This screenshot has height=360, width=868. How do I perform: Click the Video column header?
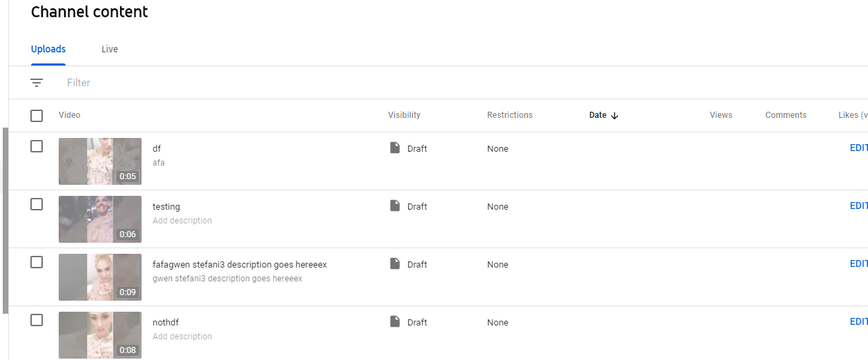point(70,115)
